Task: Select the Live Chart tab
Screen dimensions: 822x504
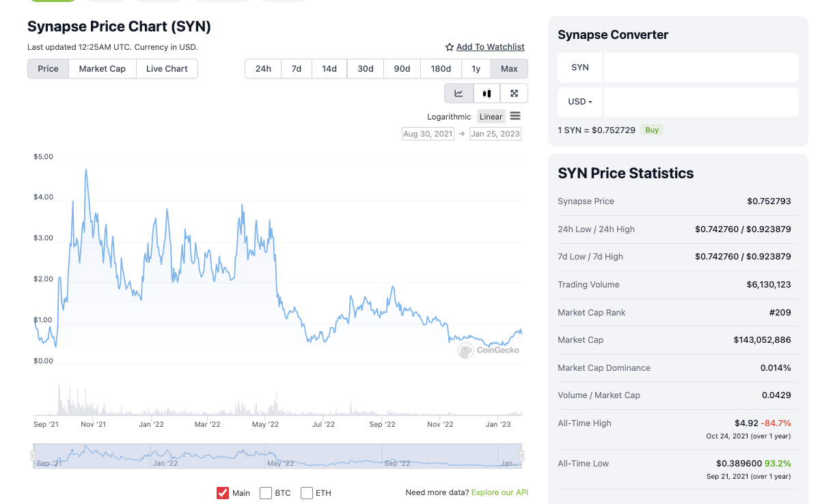Action: click(x=167, y=69)
